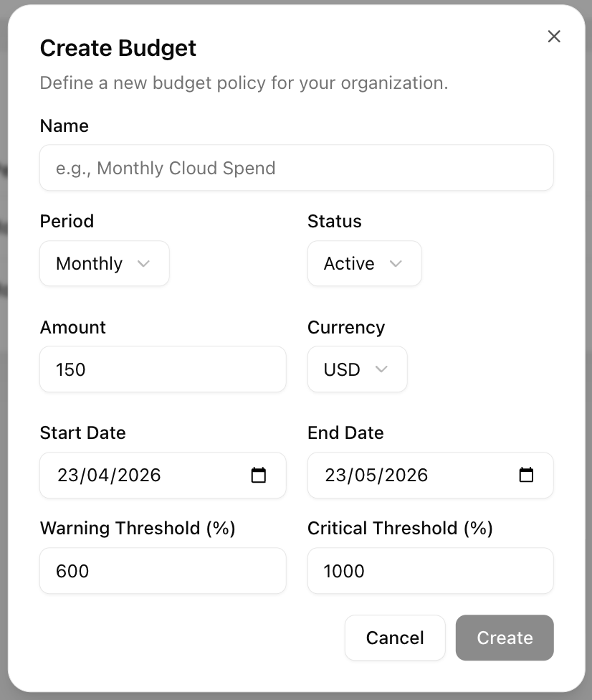This screenshot has height=700, width=592.
Task: Click the Cancel button
Action: pos(395,638)
